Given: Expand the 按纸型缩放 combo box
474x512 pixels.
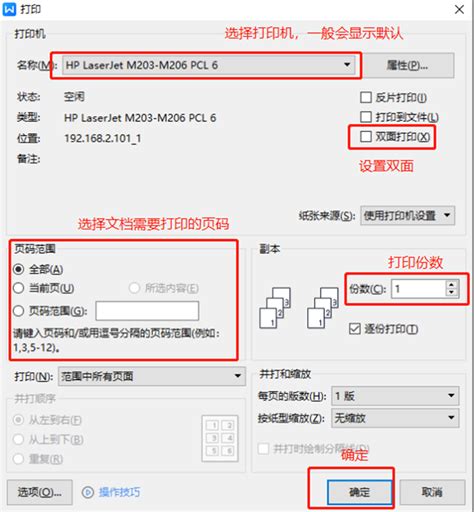Looking at the screenshot, I should [x=395, y=418].
